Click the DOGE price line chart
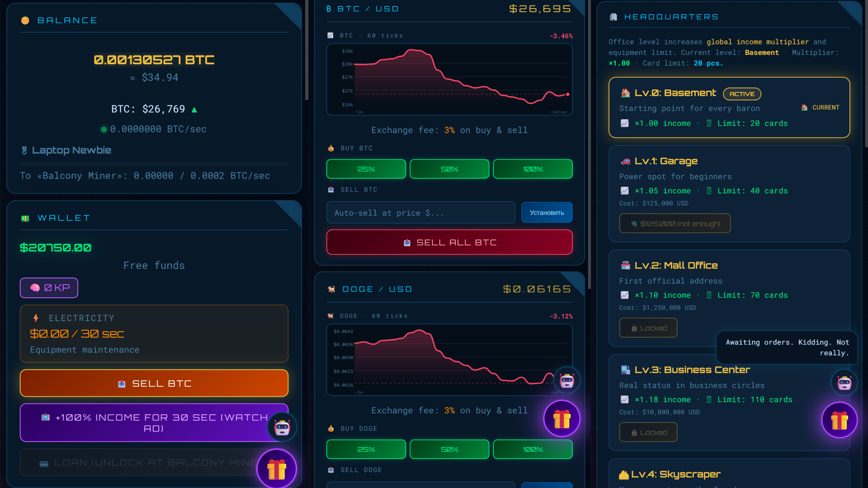 point(449,360)
